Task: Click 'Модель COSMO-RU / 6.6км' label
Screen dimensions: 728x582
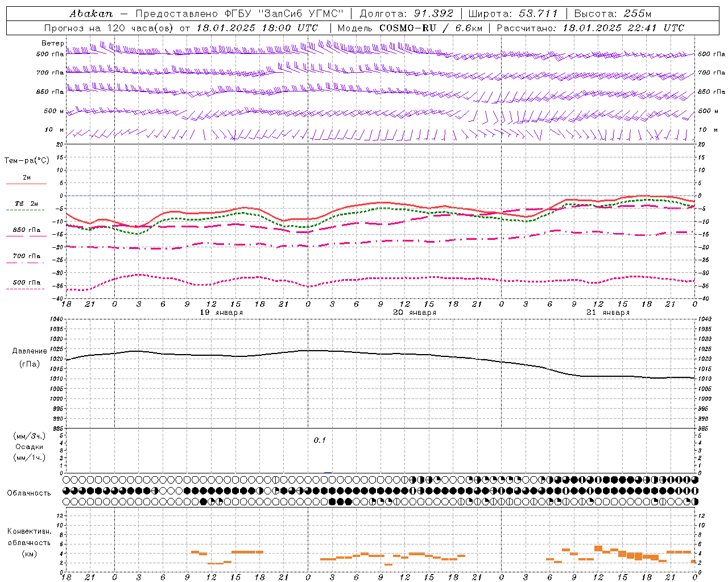Action: 409,28
